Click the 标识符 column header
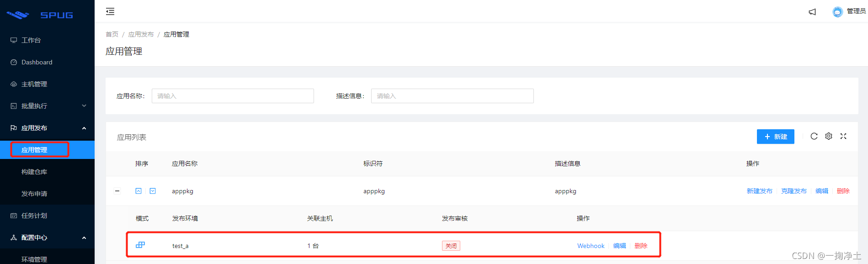 pos(373,164)
